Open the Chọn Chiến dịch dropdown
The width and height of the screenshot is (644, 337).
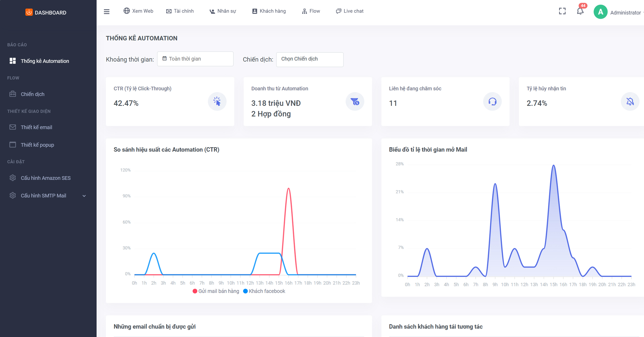tap(310, 59)
